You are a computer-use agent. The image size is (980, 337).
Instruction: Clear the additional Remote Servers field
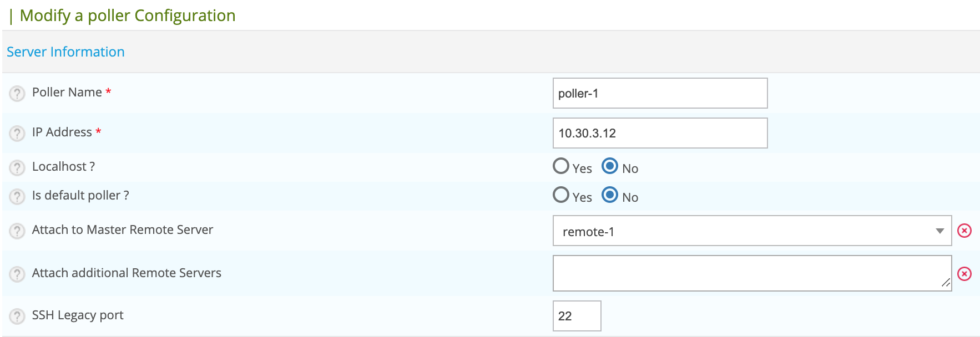tap(964, 274)
